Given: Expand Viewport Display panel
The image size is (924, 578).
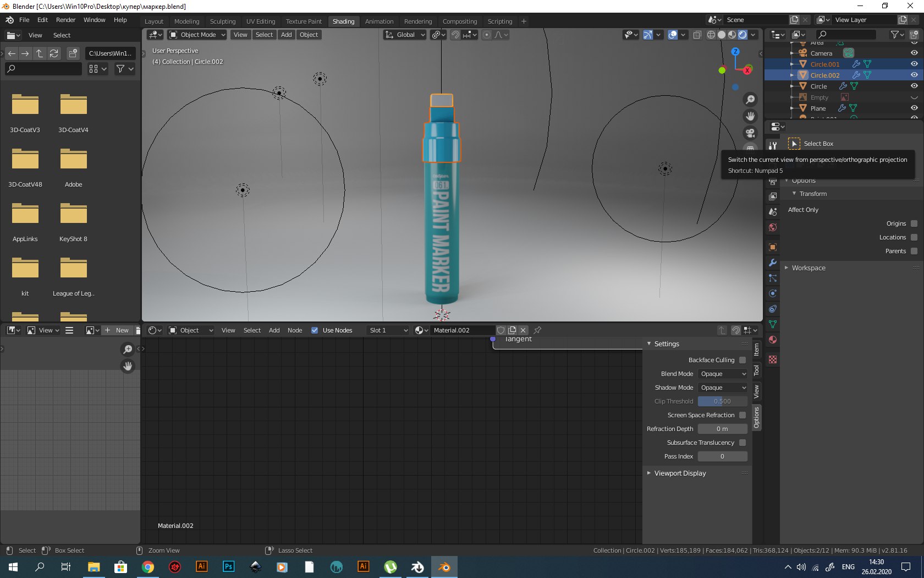Looking at the screenshot, I should (x=680, y=473).
